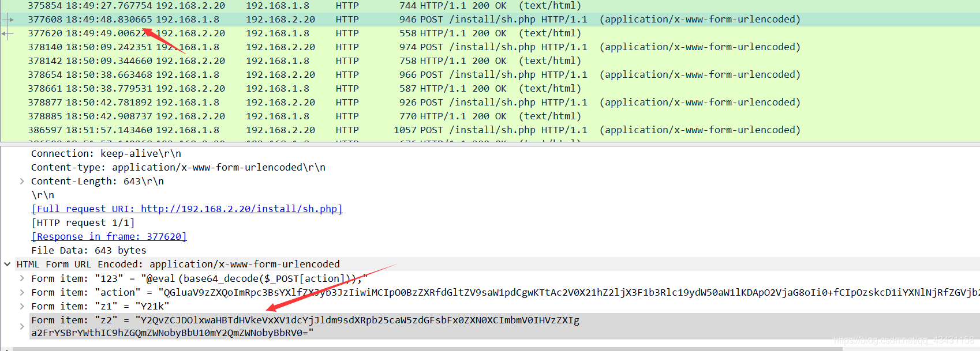Select packet 378142 with length 758
The image size is (980, 351).
pyautogui.click(x=490, y=61)
